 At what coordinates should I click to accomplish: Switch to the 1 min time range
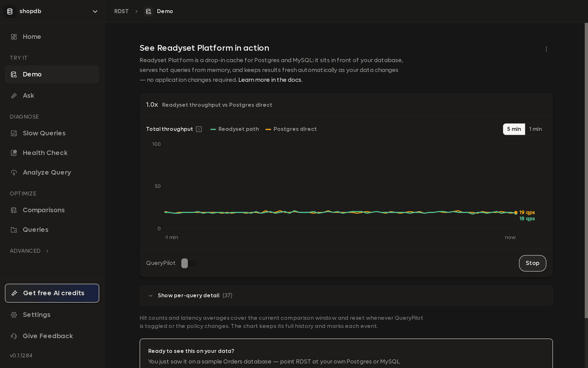tap(535, 129)
